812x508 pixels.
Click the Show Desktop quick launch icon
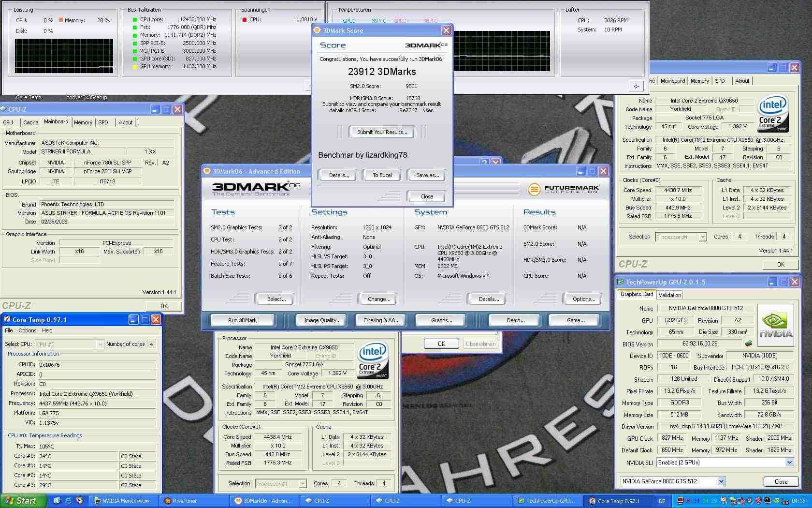pyautogui.click(x=57, y=501)
